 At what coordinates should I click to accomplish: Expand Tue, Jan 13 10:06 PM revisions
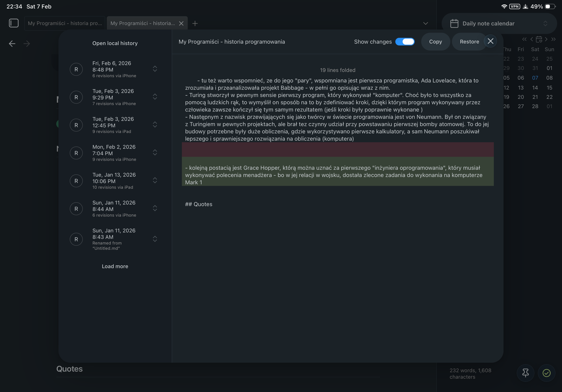point(155,180)
